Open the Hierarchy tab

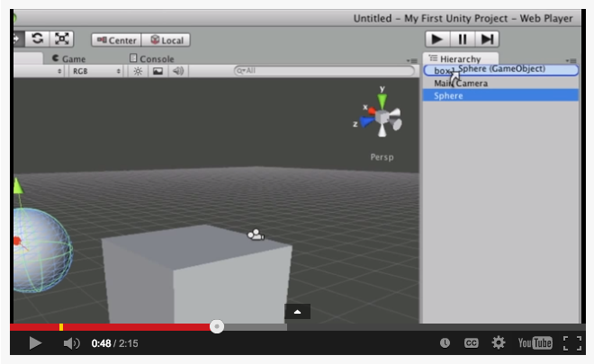click(x=460, y=58)
